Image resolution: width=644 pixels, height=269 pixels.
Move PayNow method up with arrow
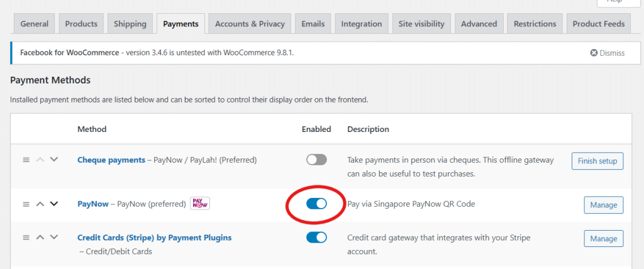[x=40, y=204]
